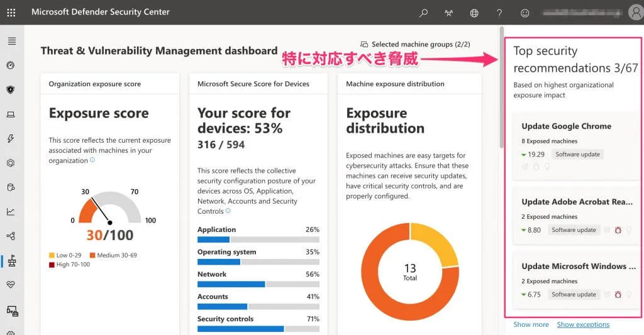
Task: Click the 316 / 594 score text
Action: point(221,145)
